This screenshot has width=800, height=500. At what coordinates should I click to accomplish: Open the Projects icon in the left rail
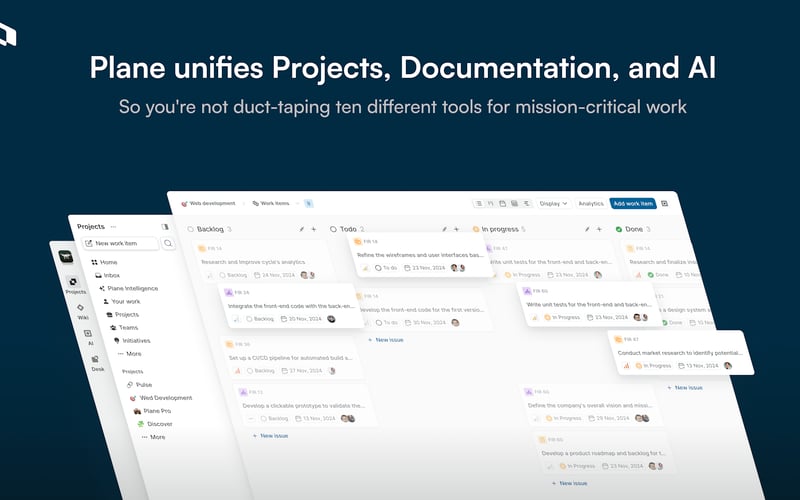[73, 282]
